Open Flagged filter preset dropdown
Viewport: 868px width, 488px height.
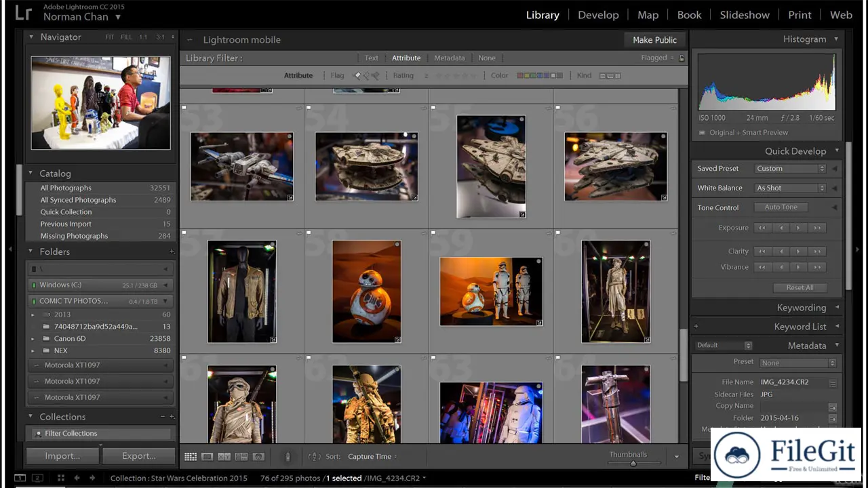click(x=657, y=58)
